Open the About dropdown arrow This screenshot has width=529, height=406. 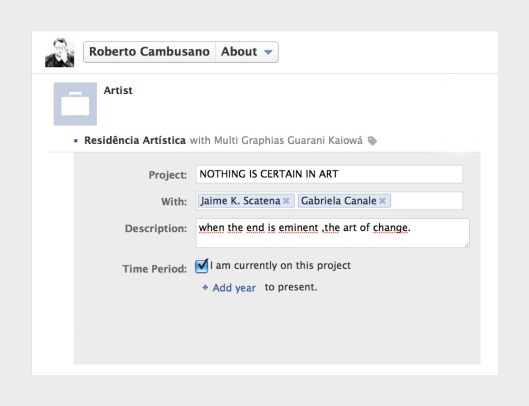[268, 52]
